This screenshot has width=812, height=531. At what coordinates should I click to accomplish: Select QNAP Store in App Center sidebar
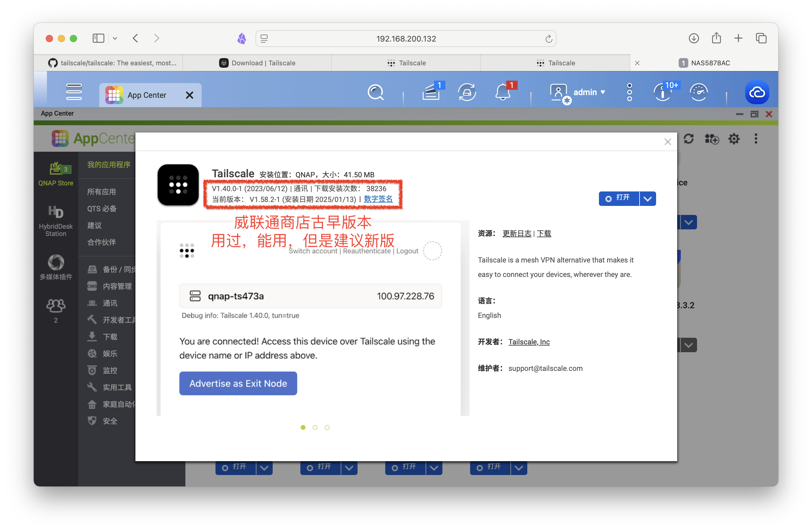56,174
